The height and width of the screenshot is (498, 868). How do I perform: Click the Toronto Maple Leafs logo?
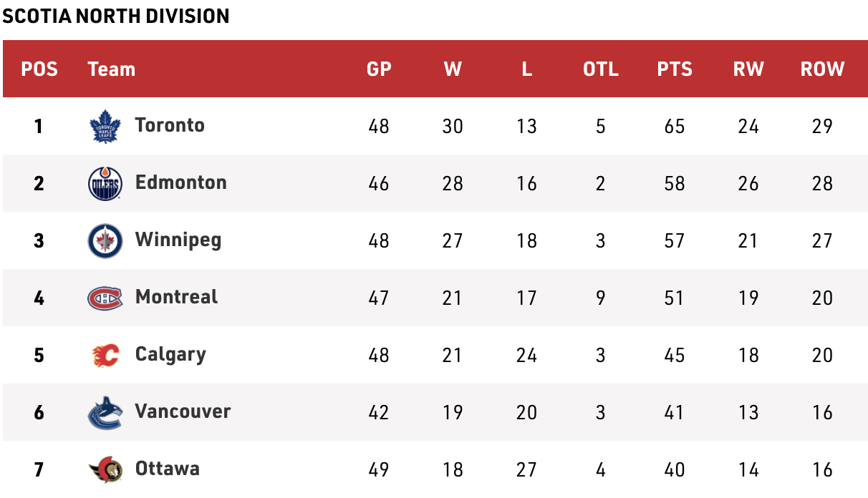point(105,127)
